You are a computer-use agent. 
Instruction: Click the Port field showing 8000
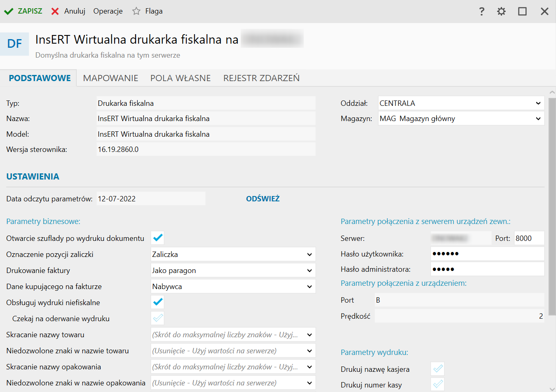click(529, 238)
